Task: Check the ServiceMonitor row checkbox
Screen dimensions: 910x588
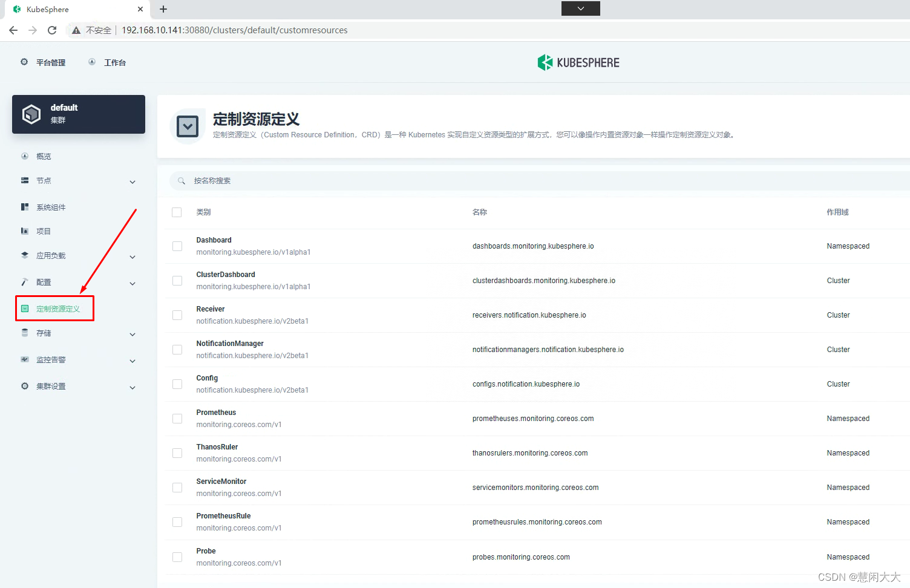Action: (177, 488)
